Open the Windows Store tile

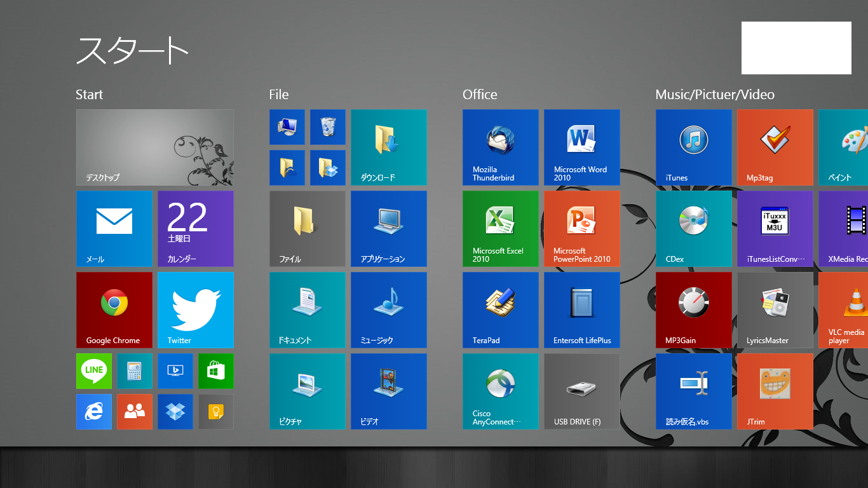tap(216, 371)
